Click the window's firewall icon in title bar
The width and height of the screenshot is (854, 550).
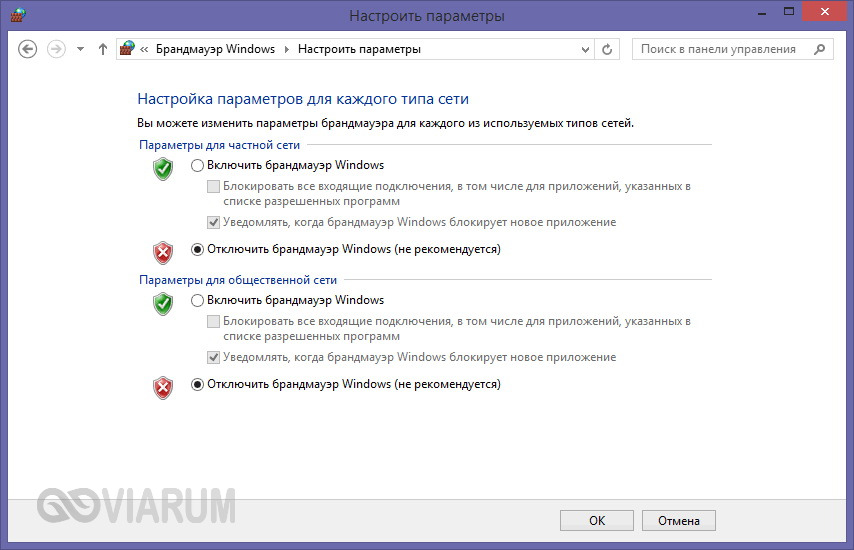[18, 15]
